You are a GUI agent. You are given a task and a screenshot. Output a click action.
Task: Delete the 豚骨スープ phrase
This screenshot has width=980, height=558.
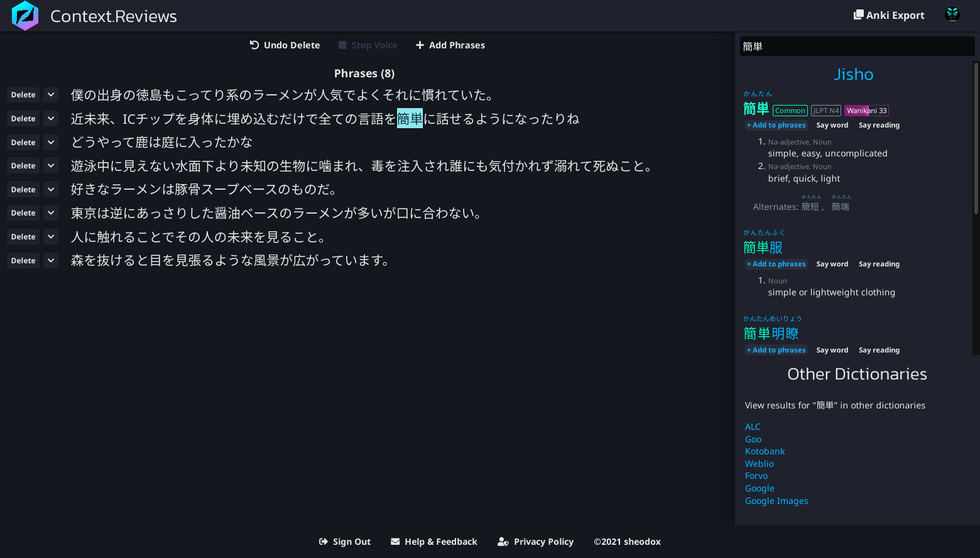(x=23, y=190)
